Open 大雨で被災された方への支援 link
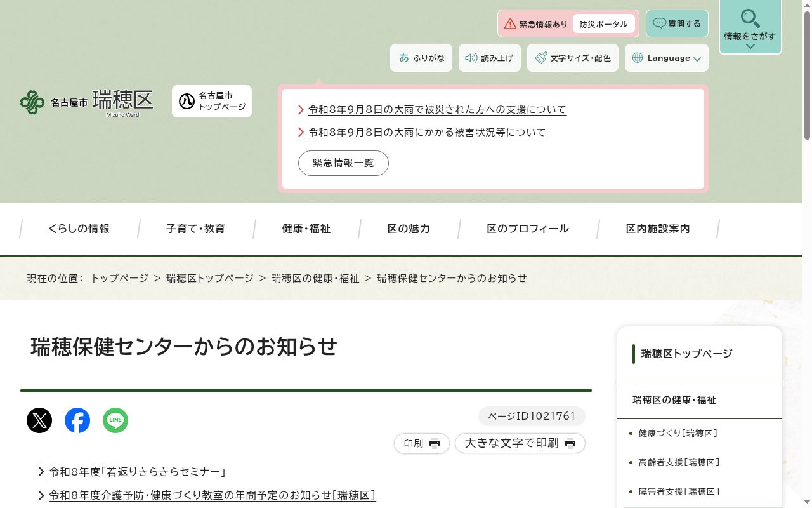Viewport: 812px width, 508px height. click(437, 109)
